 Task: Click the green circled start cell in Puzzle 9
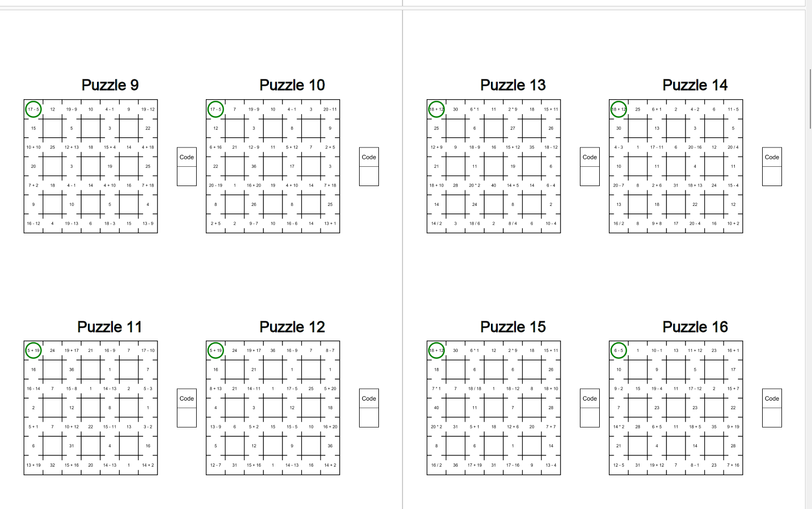click(x=33, y=109)
